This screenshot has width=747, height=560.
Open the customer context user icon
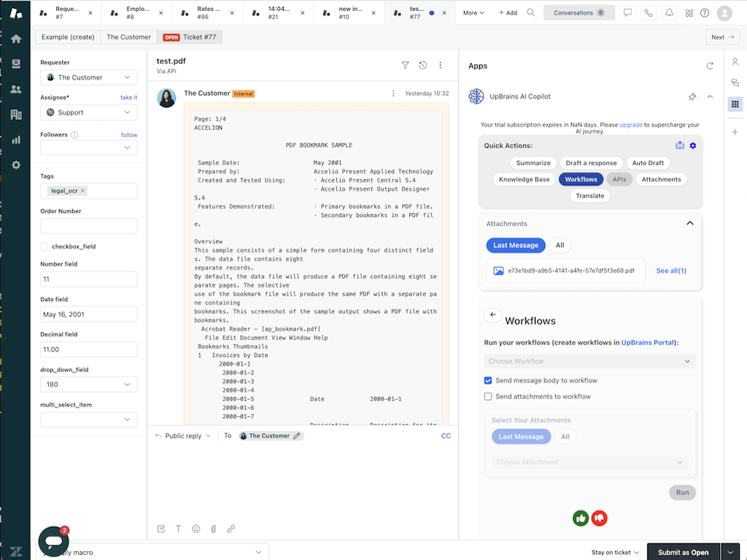(735, 62)
